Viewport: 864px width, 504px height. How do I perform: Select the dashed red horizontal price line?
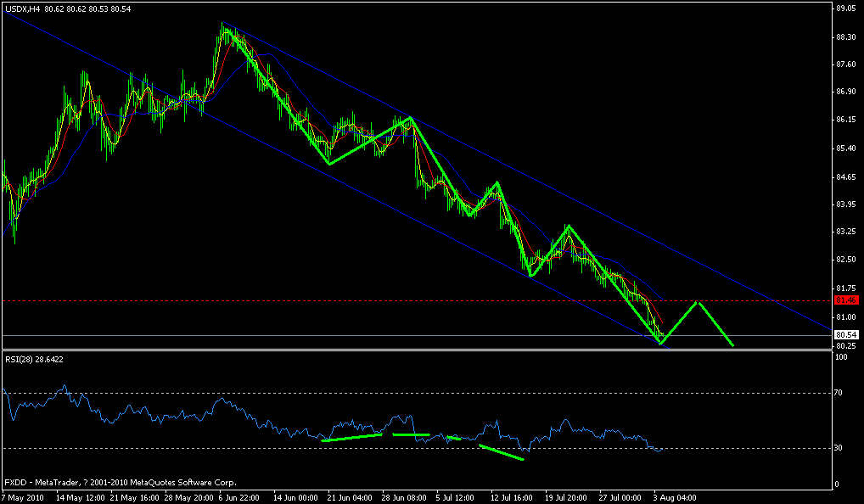click(424, 300)
